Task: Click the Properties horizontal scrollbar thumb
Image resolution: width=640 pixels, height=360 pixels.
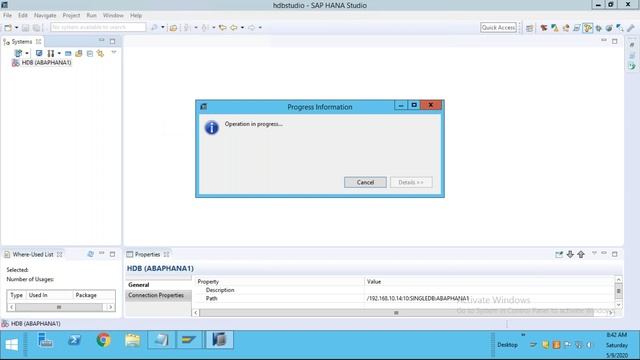Action: [x=396, y=313]
